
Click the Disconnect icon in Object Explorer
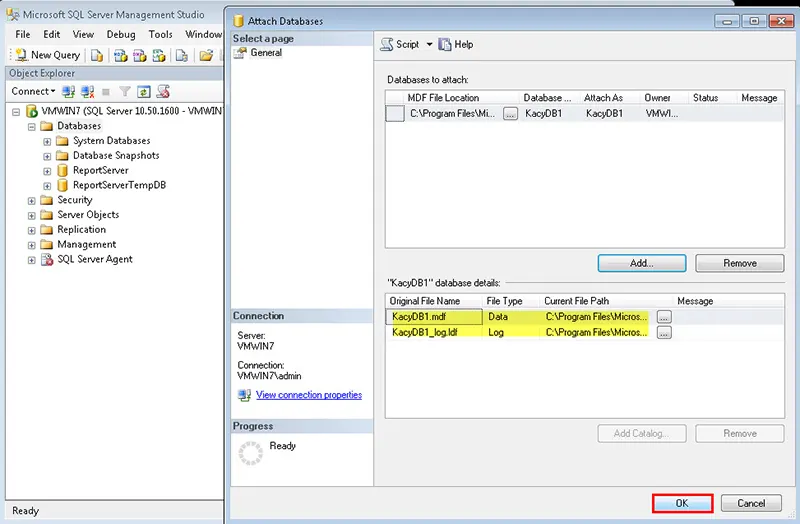tap(88, 92)
